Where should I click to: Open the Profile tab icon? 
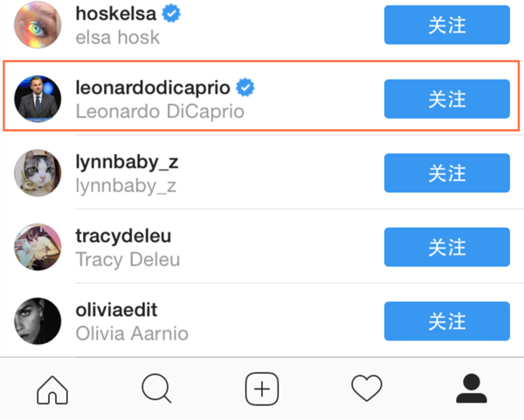pos(472,388)
